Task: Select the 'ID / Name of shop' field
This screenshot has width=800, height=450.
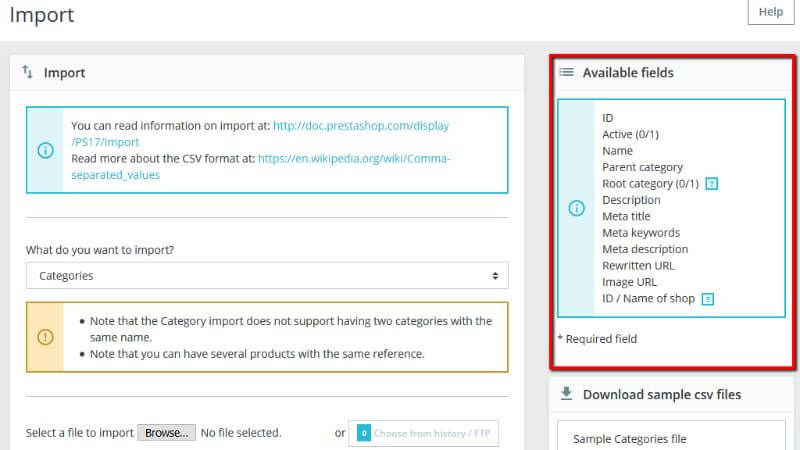Action: pos(648,298)
